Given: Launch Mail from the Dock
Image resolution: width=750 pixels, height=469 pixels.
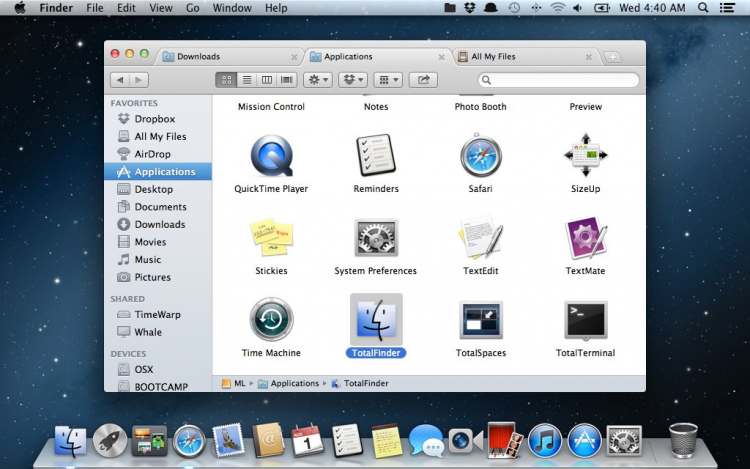Looking at the screenshot, I should point(229,440).
